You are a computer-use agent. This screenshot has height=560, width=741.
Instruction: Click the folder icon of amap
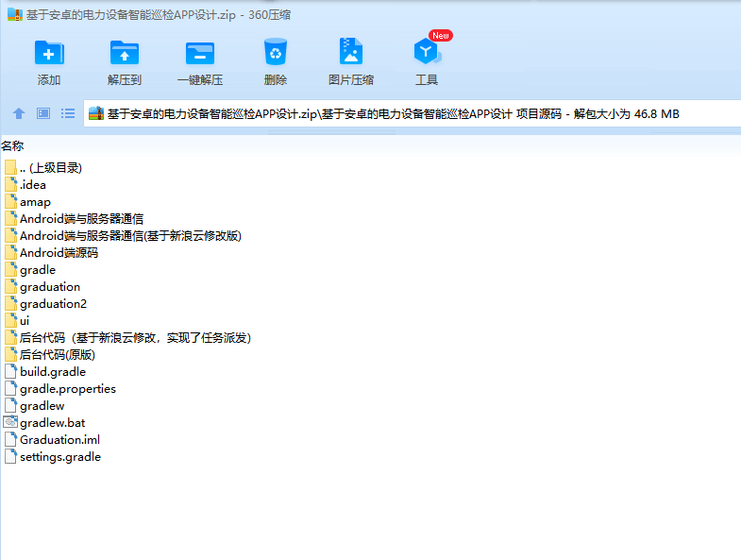click(x=11, y=201)
